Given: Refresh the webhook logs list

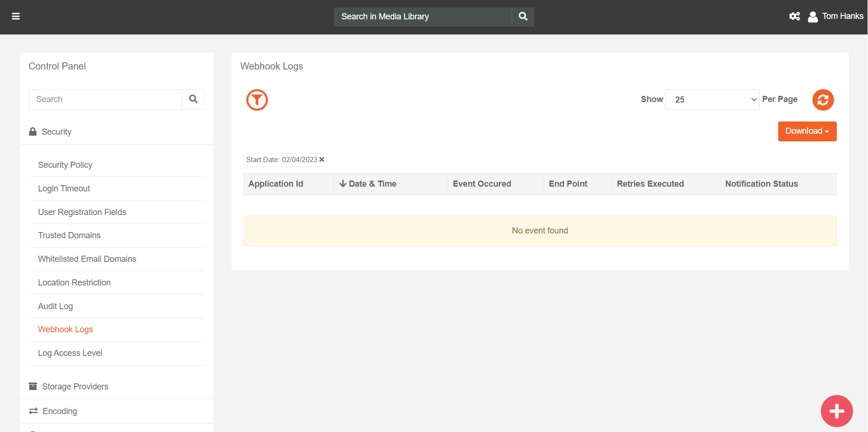Looking at the screenshot, I should click(823, 100).
